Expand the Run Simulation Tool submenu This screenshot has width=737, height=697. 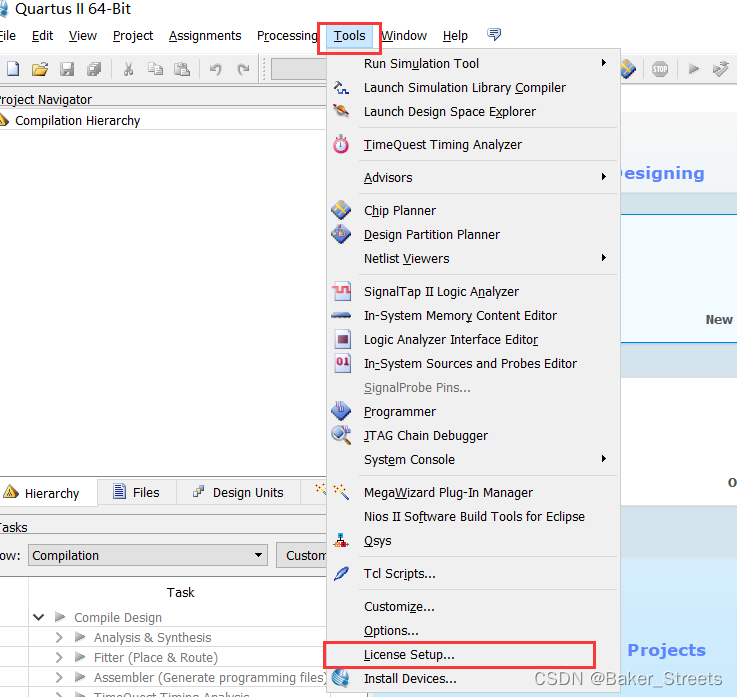[x=604, y=63]
